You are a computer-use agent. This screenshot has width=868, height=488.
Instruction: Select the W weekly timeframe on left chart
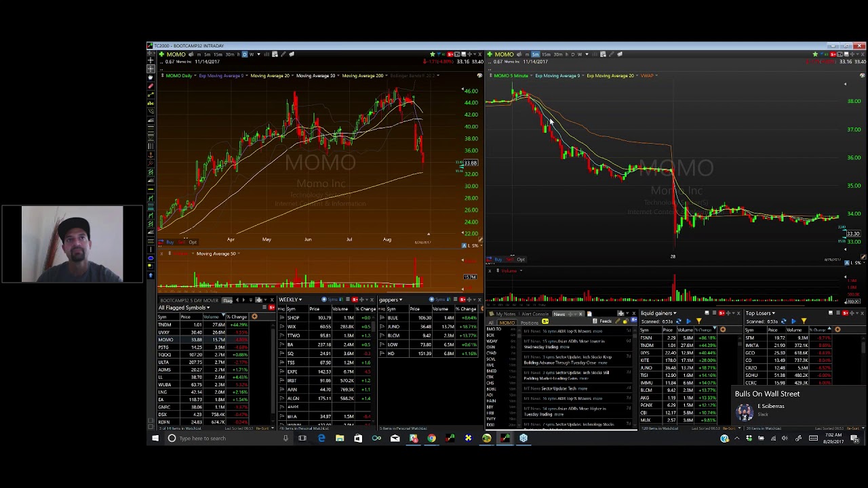click(252, 54)
